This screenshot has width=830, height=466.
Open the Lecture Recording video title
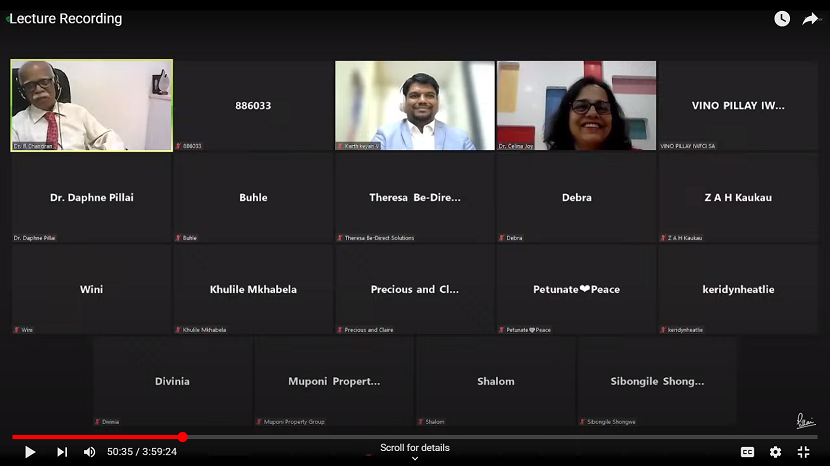coord(66,19)
